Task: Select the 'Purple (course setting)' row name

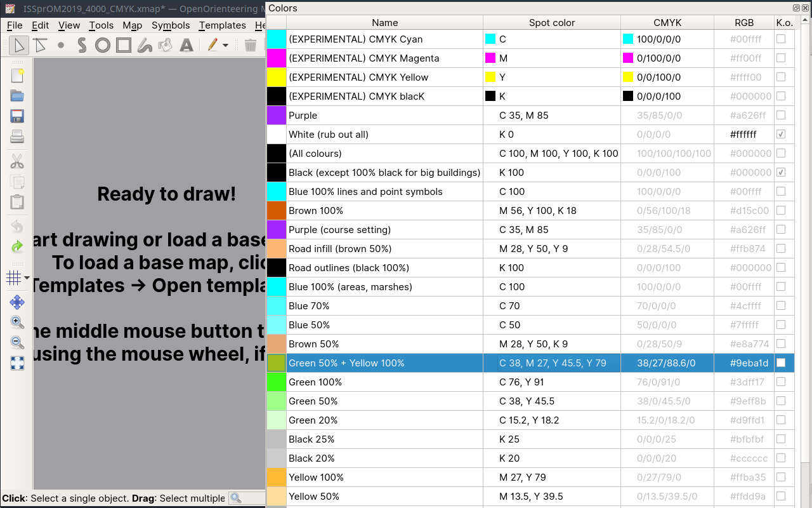Action: pyautogui.click(x=339, y=229)
